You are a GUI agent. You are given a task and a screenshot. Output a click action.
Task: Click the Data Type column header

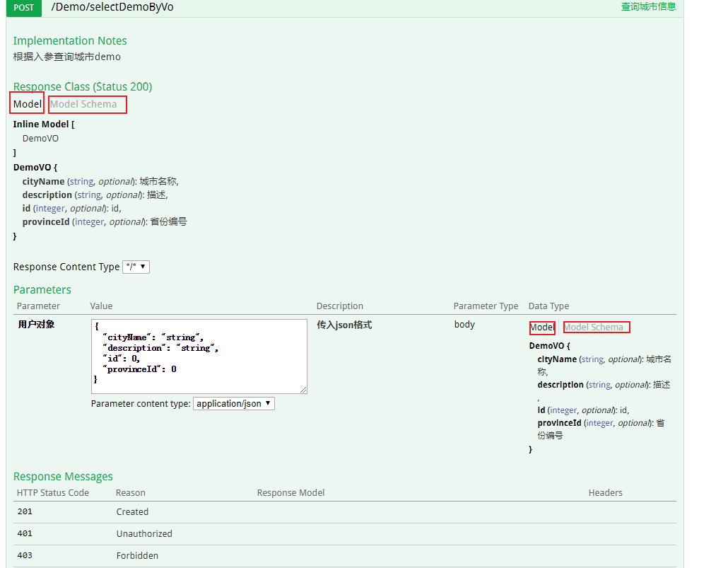pyautogui.click(x=548, y=306)
